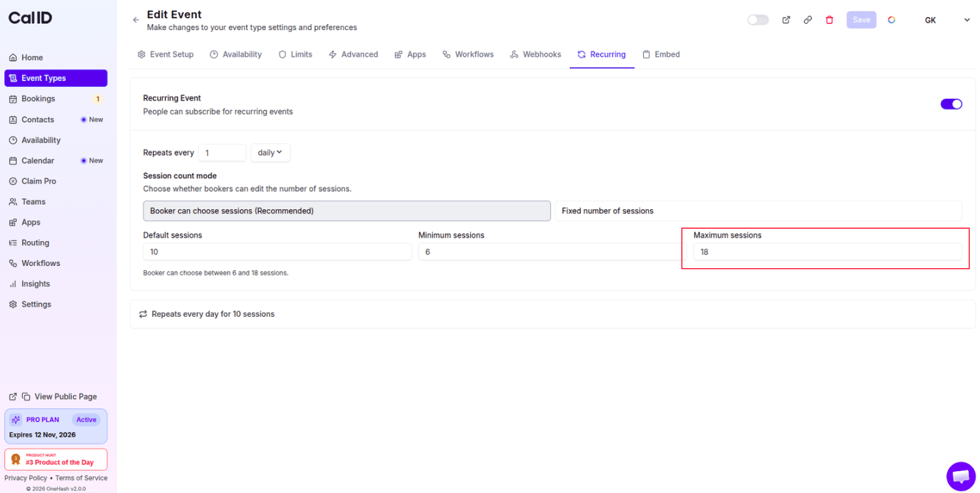Open the Embed tab
The width and height of the screenshot is (980, 493).
(x=661, y=54)
